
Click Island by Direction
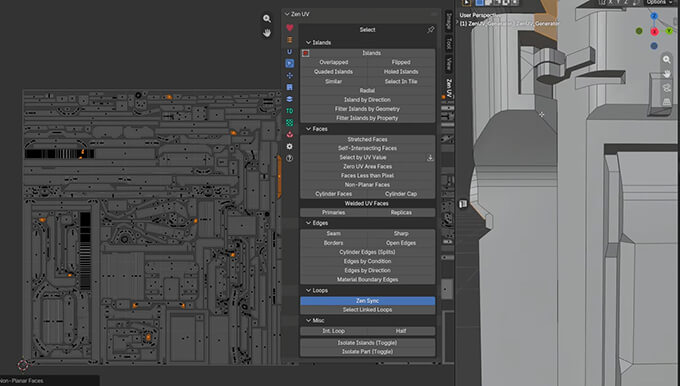[367, 100]
